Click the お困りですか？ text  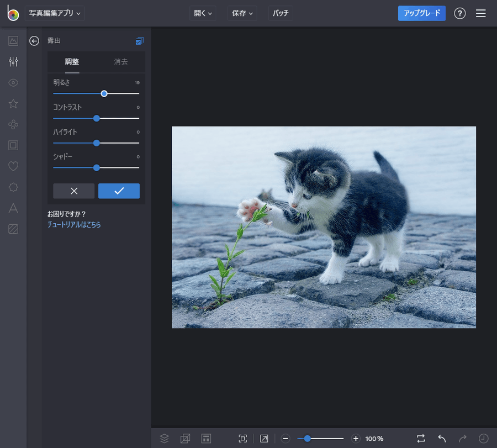pyautogui.click(x=67, y=214)
